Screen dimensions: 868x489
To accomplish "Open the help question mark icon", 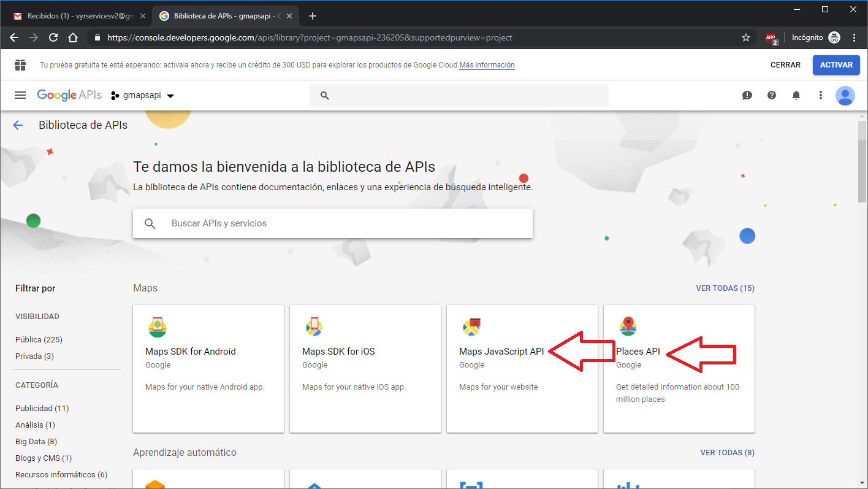I will coord(772,95).
